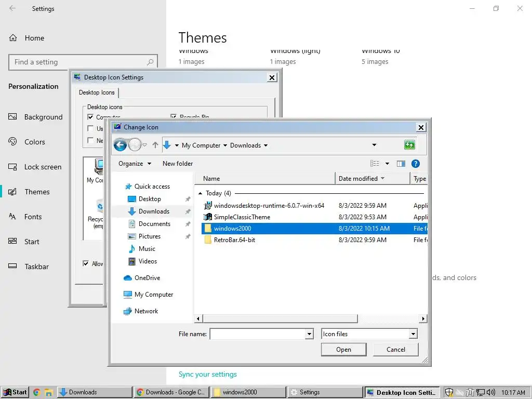Open the File name dropdown arrow

click(x=309, y=334)
